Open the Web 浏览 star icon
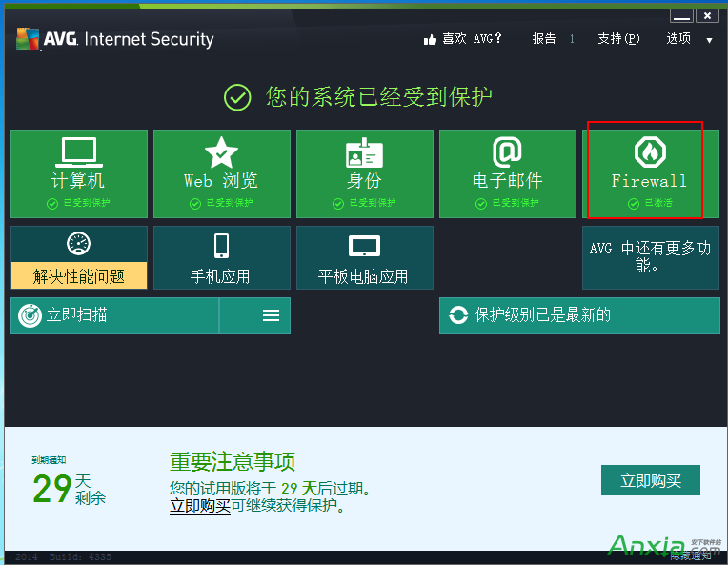 (x=221, y=152)
